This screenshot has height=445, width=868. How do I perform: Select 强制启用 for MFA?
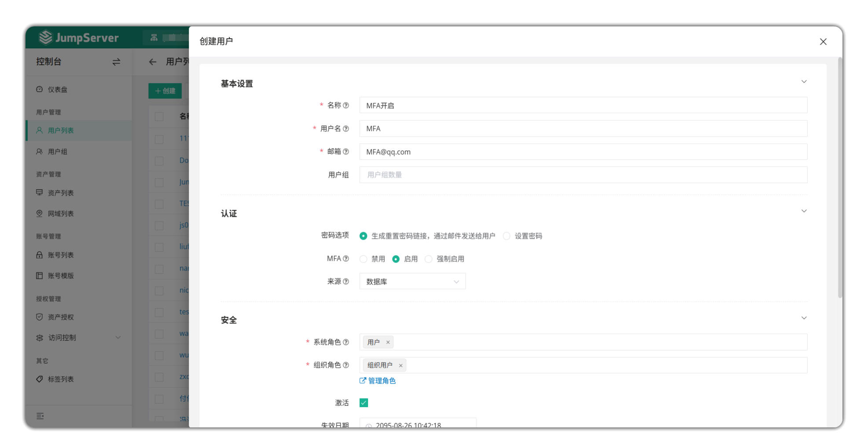point(428,259)
